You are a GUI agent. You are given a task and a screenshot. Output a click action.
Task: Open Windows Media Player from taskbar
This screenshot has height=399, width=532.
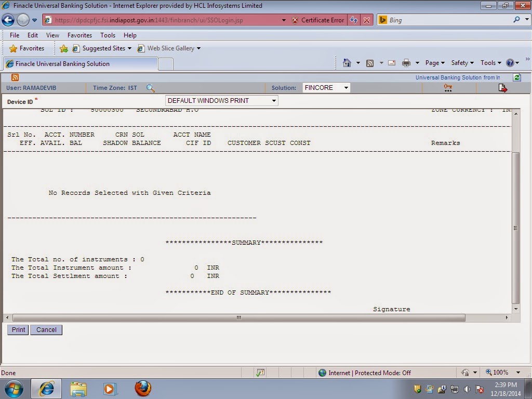tap(110, 389)
